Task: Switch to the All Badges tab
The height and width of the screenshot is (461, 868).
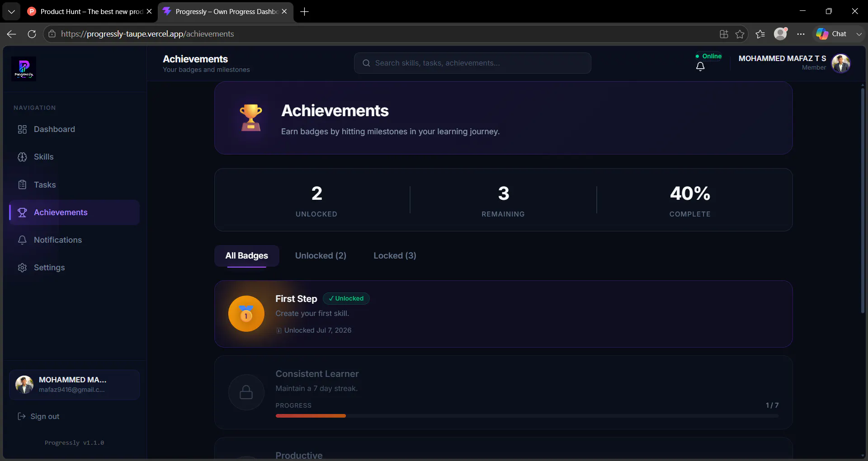Action: click(247, 256)
